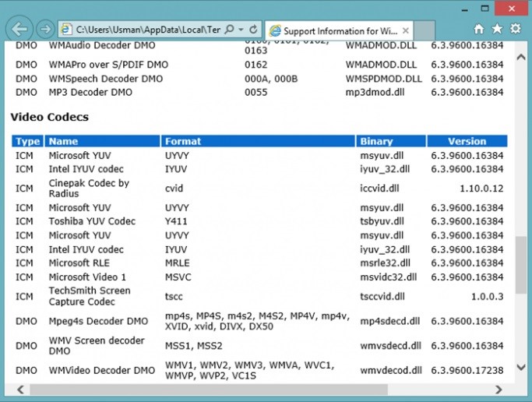
Task: Click the Version column header
Action: point(467,141)
